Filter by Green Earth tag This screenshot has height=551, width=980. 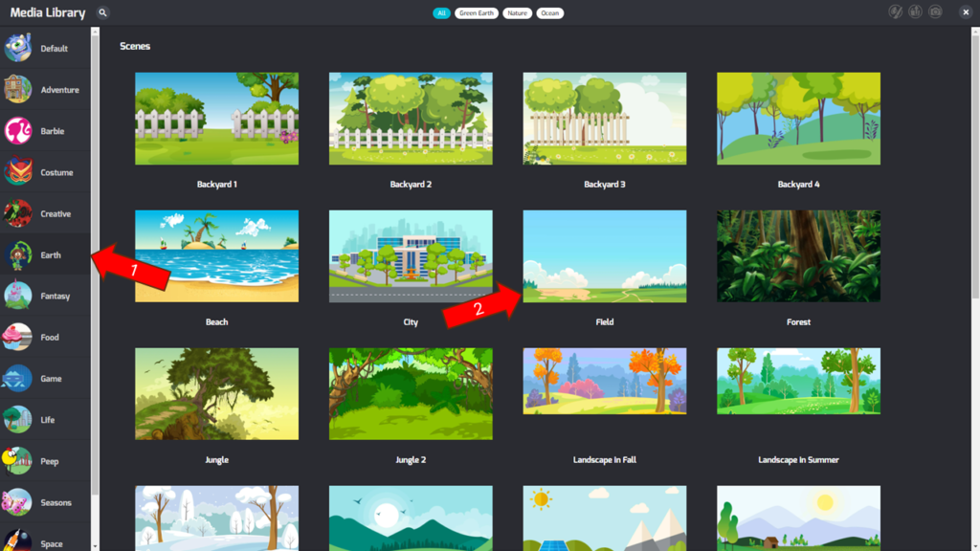point(477,13)
